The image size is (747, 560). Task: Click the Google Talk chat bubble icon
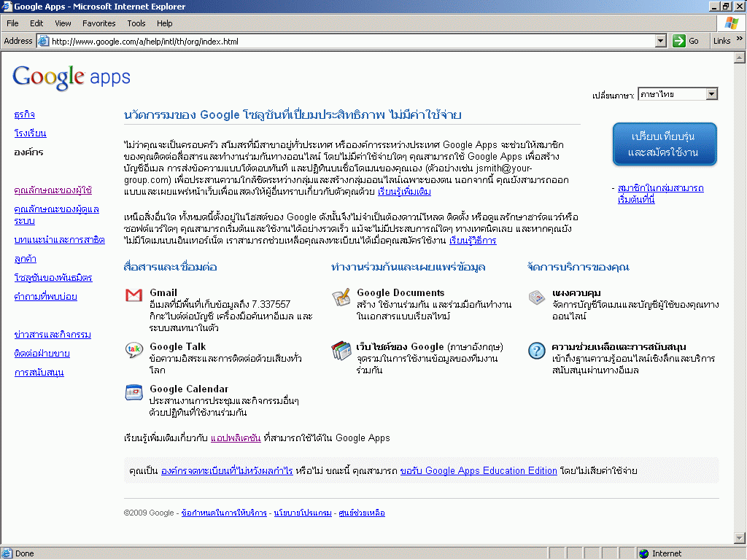click(133, 350)
